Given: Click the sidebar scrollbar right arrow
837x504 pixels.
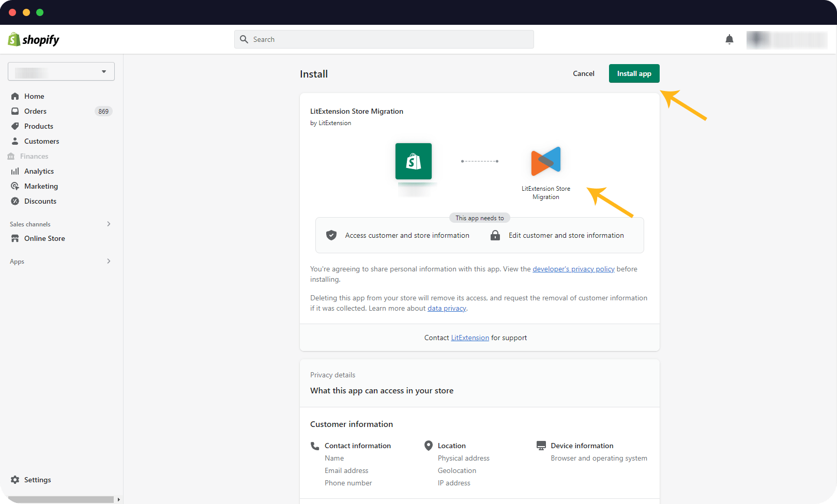Looking at the screenshot, I should (118, 499).
